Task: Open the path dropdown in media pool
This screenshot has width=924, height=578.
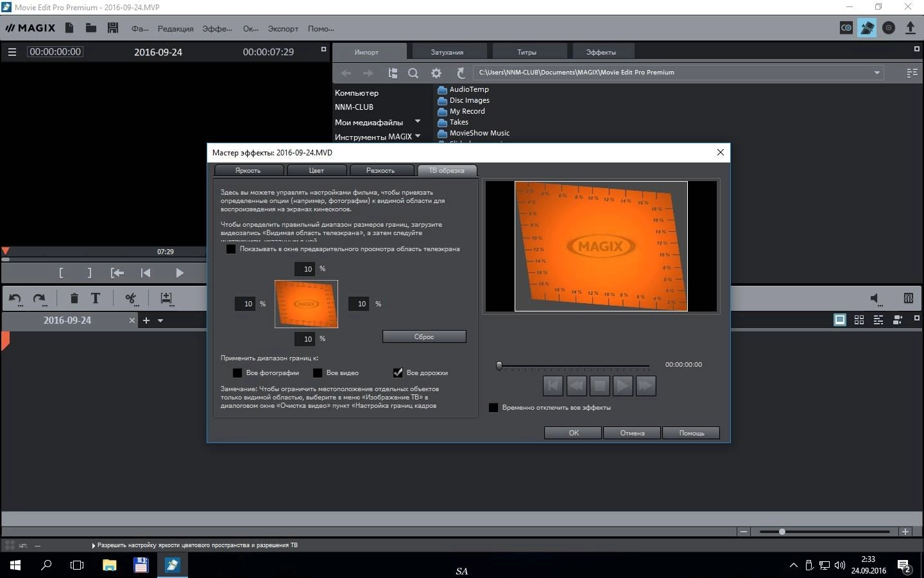Action: 877,73
